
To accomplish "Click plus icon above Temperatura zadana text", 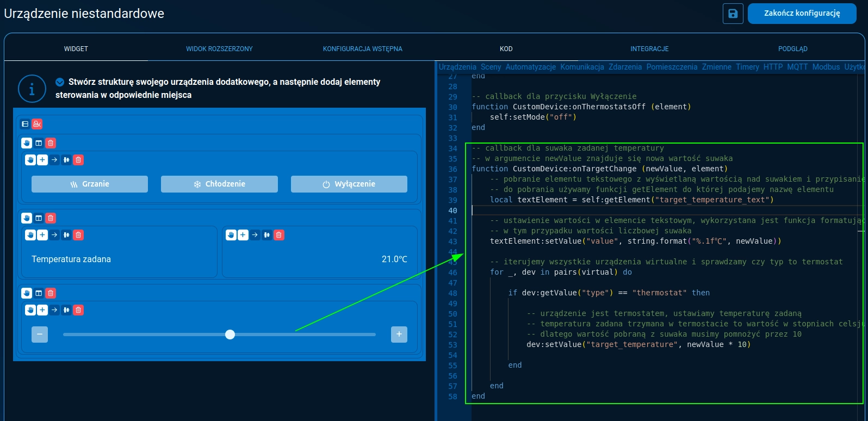I will 42,235.
